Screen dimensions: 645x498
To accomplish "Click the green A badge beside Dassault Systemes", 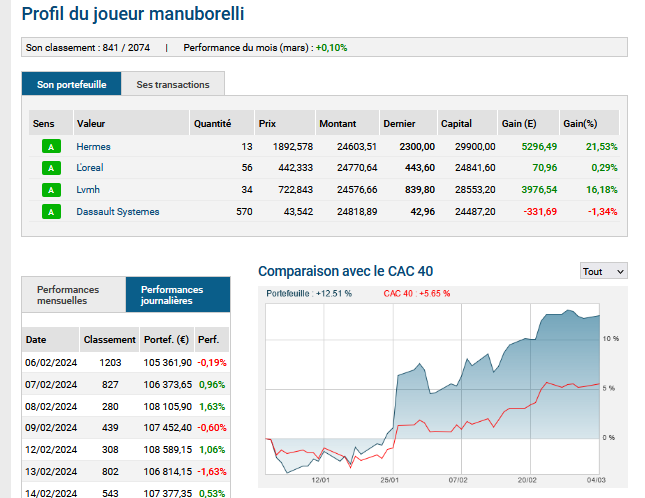I will (51, 212).
